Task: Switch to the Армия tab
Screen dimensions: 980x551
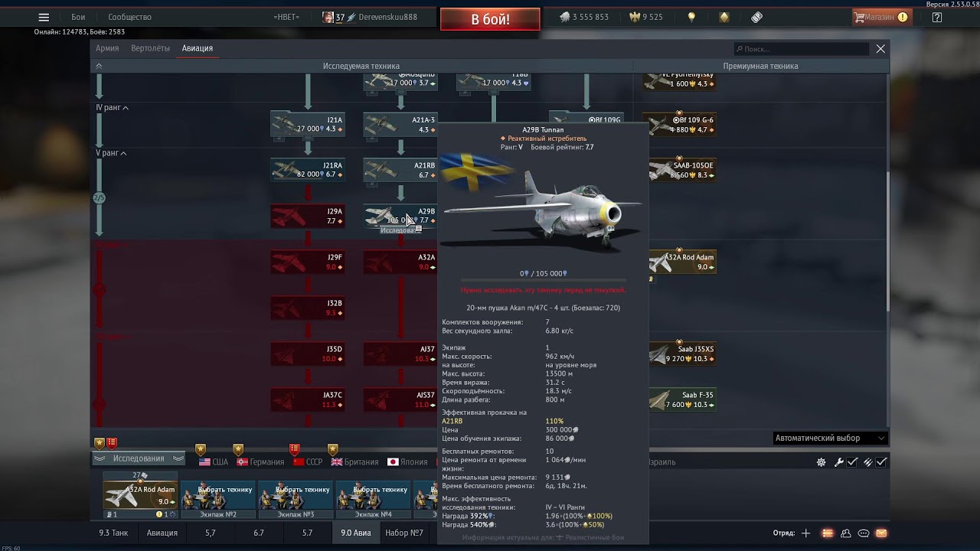Action: pyautogui.click(x=107, y=48)
